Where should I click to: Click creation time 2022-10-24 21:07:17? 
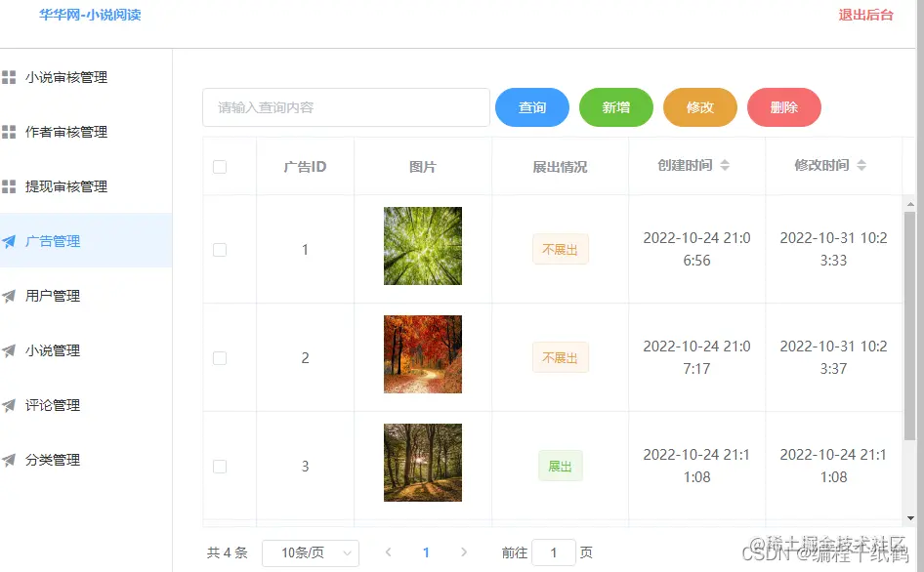coord(696,357)
